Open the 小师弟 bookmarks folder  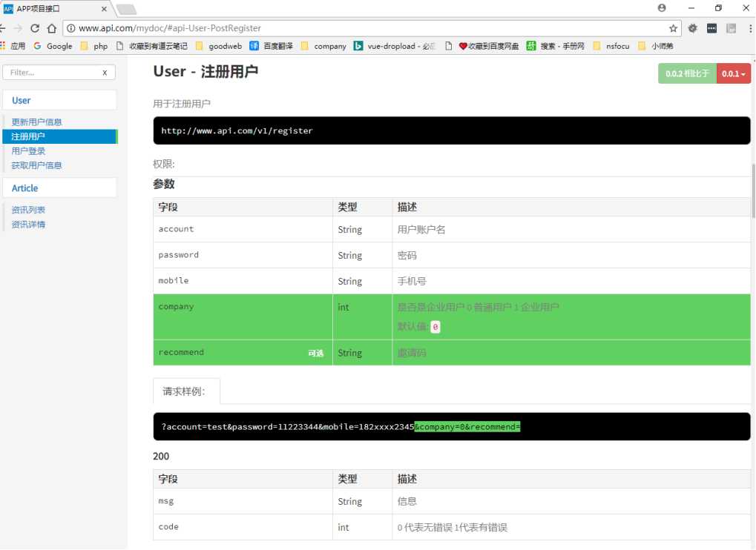pos(656,46)
